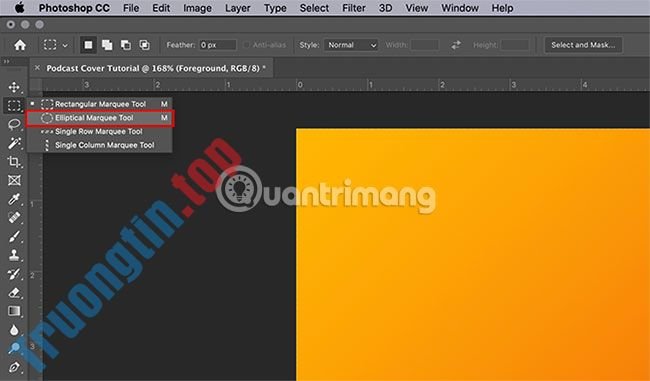Choose Elliptical Marquee Tool from flyout
The height and width of the screenshot is (381, 650).
99,118
